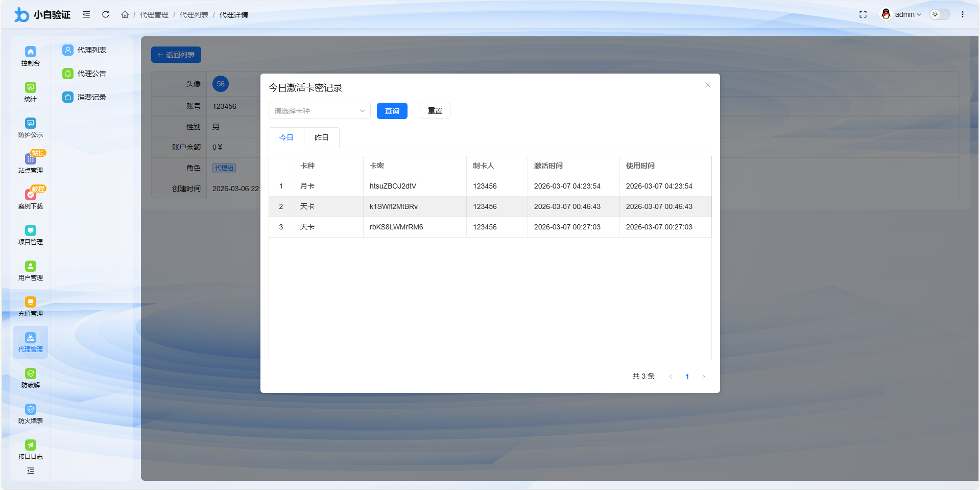This screenshot has height=490, width=980.
Task: Toggle the dark mode switch
Action: (939, 14)
